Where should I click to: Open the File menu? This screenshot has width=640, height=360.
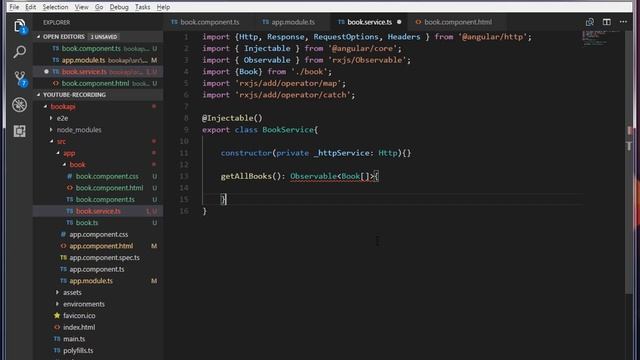(x=14, y=7)
